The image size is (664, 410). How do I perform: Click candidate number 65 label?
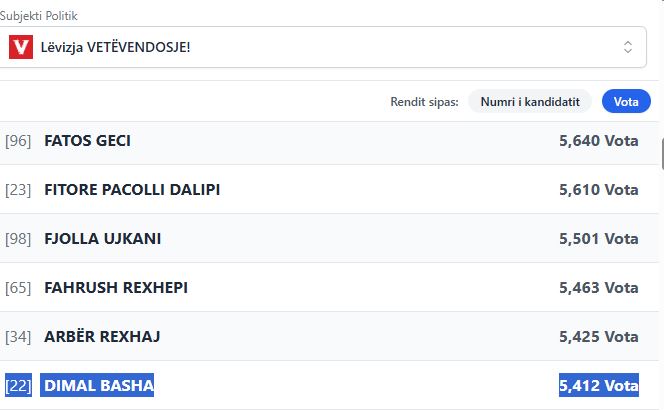coord(18,288)
